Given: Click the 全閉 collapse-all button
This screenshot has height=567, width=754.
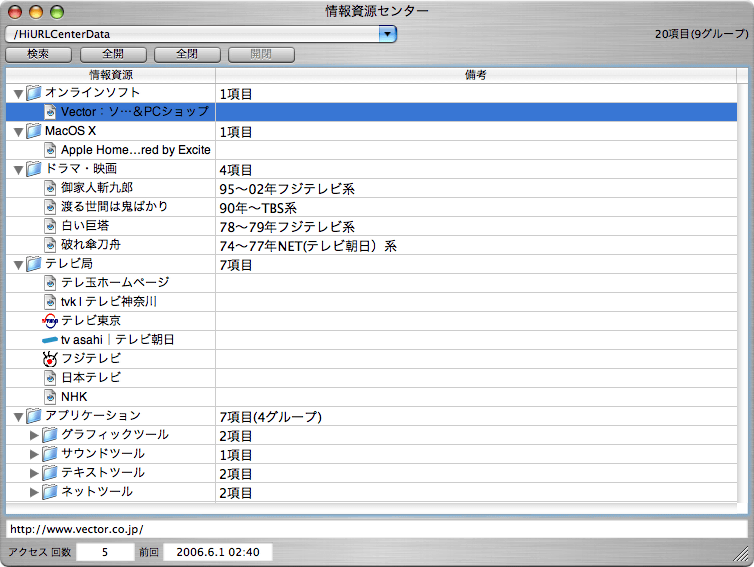Looking at the screenshot, I should 187,54.
